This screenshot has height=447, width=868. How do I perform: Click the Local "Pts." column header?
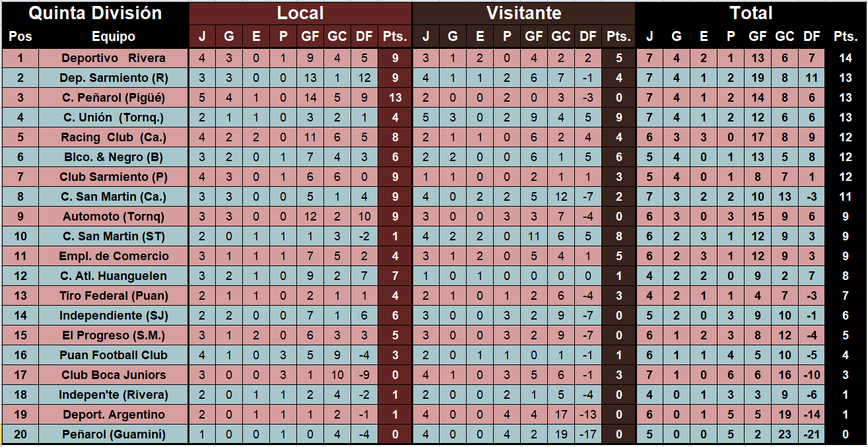[x=395, y=37]
